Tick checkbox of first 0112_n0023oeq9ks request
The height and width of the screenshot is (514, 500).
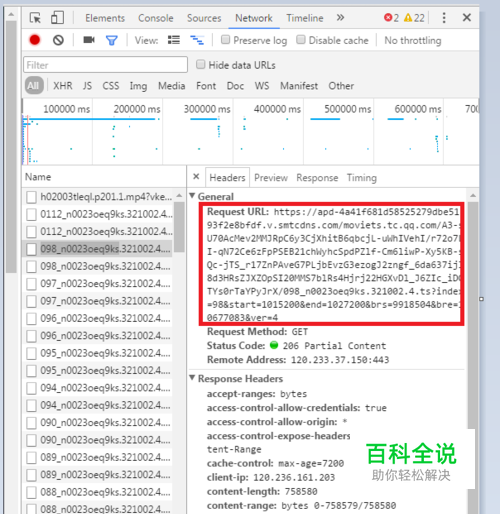31,214
